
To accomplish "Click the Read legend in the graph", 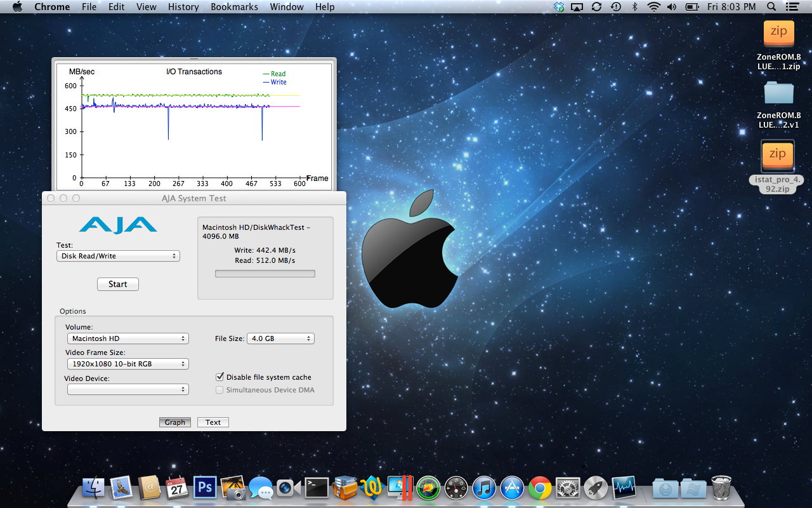I will (274, 74).
